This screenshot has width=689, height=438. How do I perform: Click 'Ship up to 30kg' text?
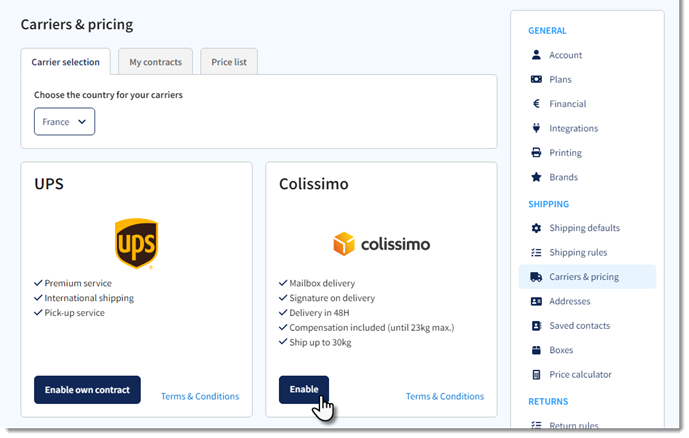click(x=320, y=343)
